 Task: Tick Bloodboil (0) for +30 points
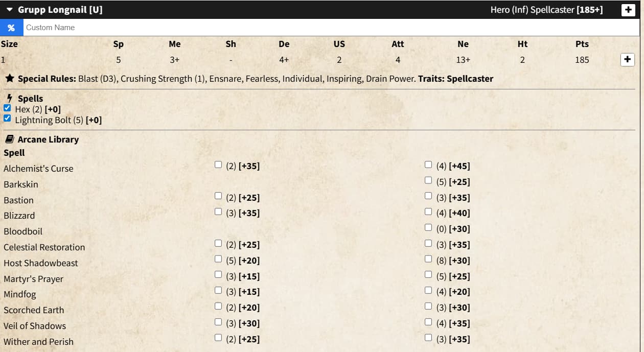point(428,228)
